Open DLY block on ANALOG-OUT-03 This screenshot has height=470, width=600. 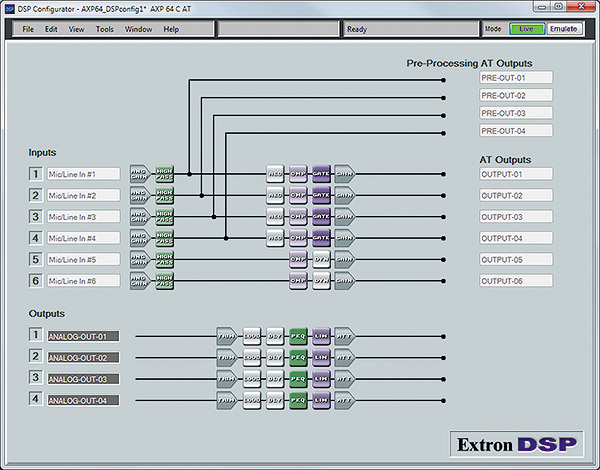point(275,379)
